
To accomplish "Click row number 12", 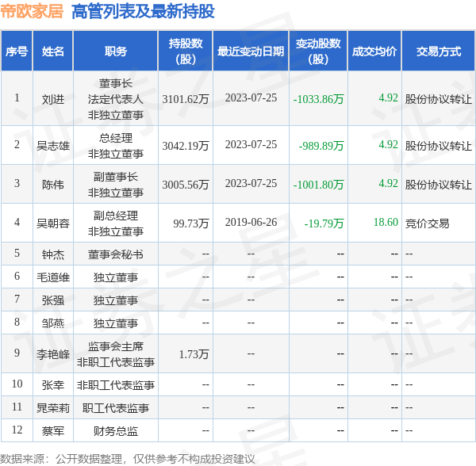I will click(17, 430).
